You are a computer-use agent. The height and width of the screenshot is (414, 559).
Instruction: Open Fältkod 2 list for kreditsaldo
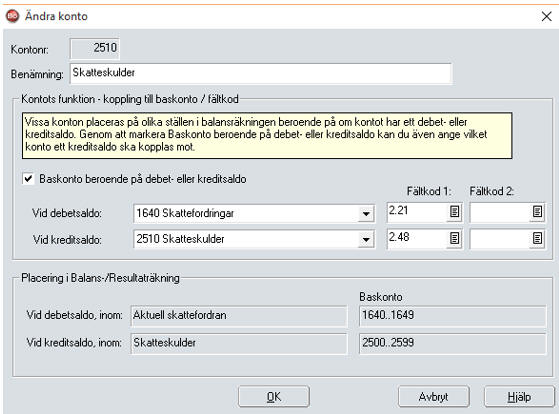537,238
